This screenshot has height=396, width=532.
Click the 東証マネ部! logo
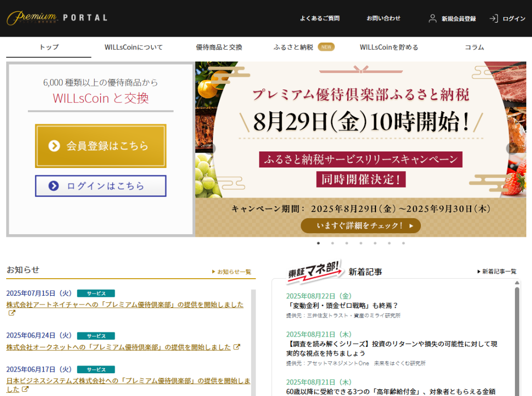click(x=315, y=271)
